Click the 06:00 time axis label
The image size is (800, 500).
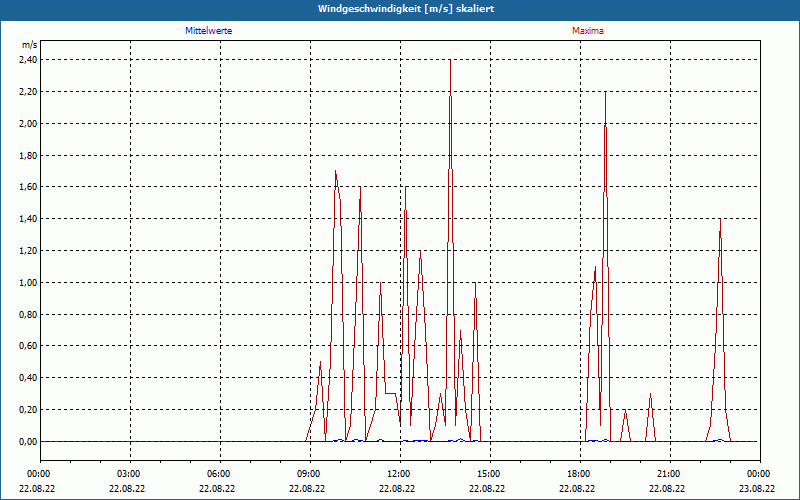(x=220, y=474)
